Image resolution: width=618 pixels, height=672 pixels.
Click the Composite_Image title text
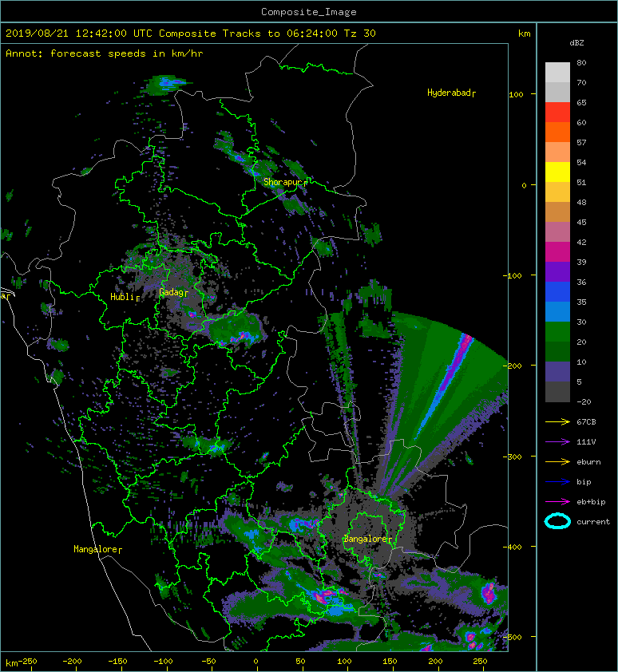click(x=309, y=12)
